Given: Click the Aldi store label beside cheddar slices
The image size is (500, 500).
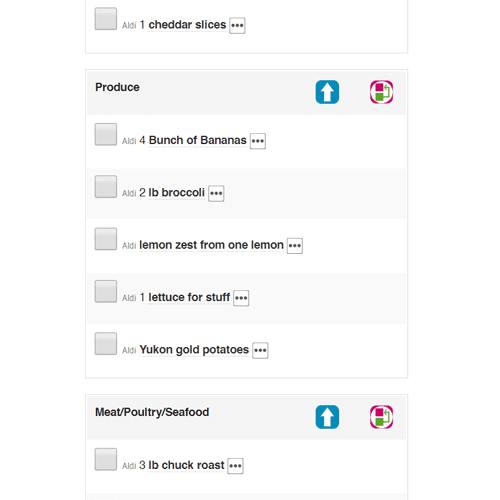Looking at the screenshot, I should (129, 26).
